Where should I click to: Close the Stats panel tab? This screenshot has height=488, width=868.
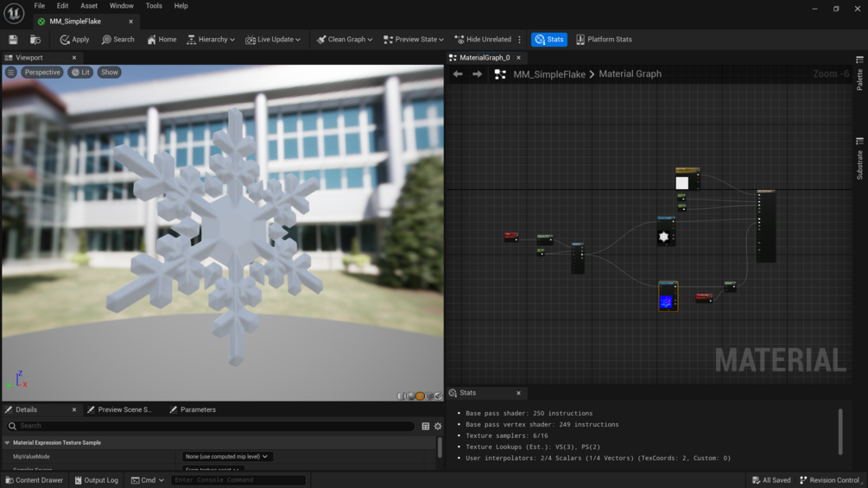coord(519,393)
